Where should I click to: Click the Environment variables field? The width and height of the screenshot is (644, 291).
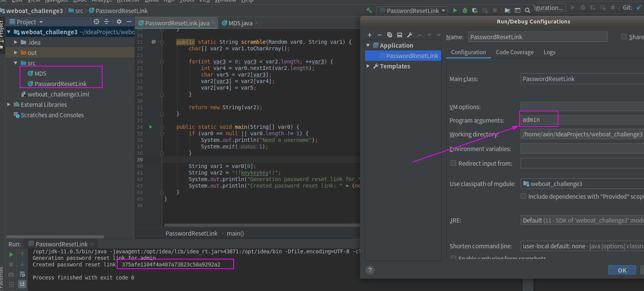(582, 149)
